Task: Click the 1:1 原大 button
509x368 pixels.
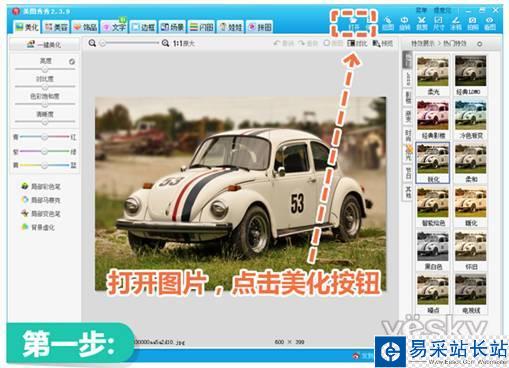Action: (183, 43)
